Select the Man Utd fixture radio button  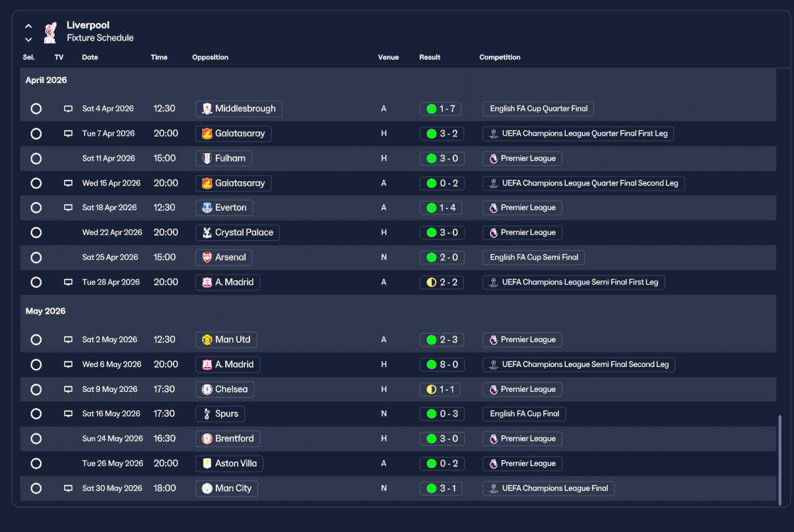pyautogui.click(x=36, y=340)
